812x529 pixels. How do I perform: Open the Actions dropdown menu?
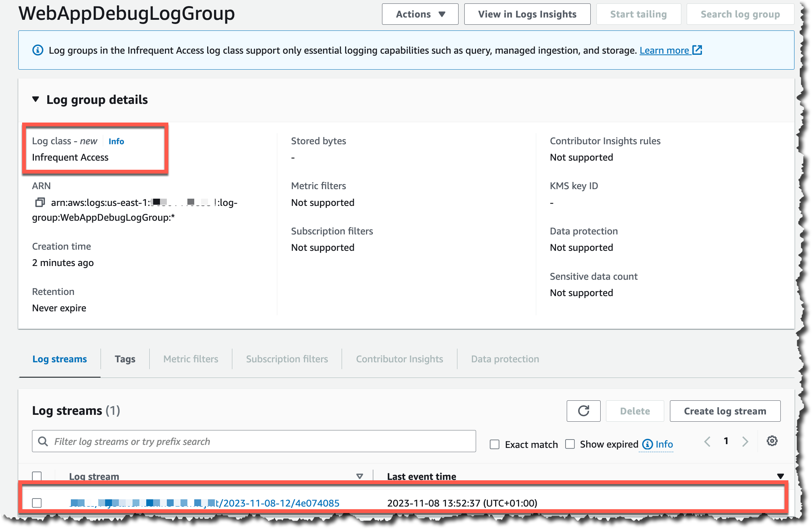click(x=420, y=14)
